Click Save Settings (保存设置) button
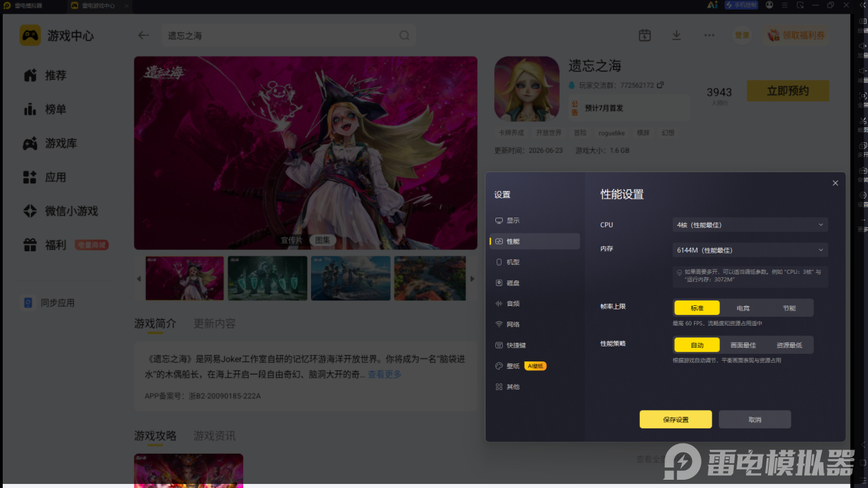 (675, 420)
